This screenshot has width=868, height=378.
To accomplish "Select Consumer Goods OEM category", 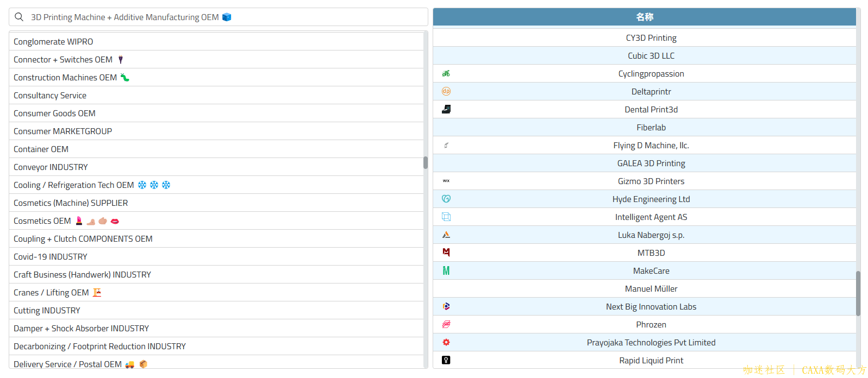I will click(216, 114).
